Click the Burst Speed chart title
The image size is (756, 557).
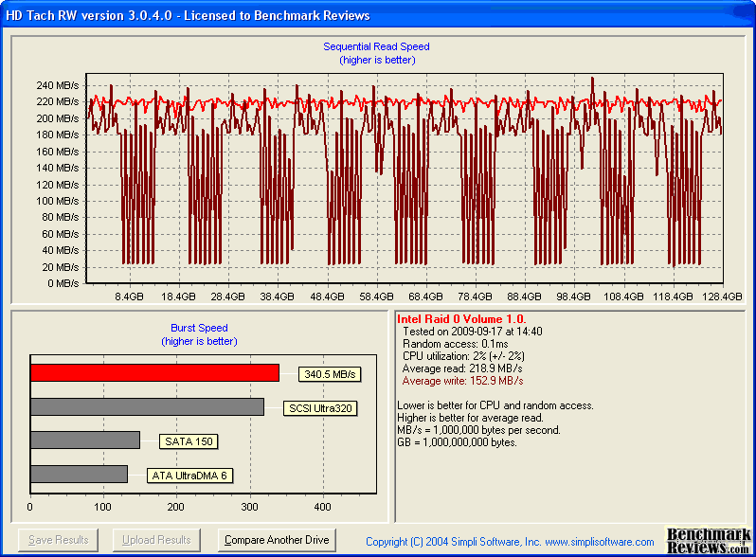[199, 328]
